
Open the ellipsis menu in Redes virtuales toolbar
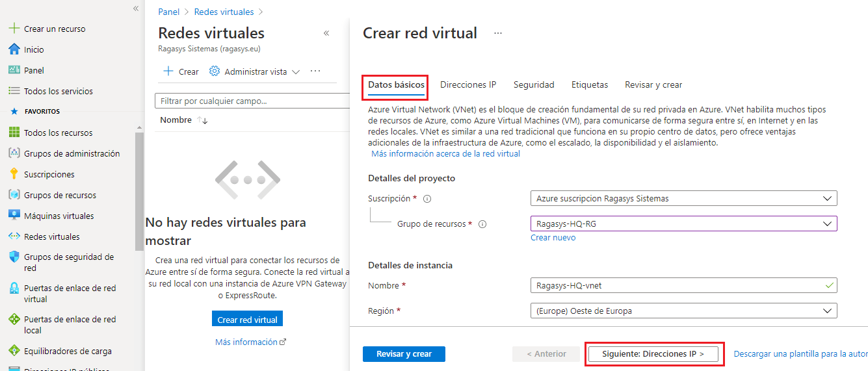click(315, 71)
